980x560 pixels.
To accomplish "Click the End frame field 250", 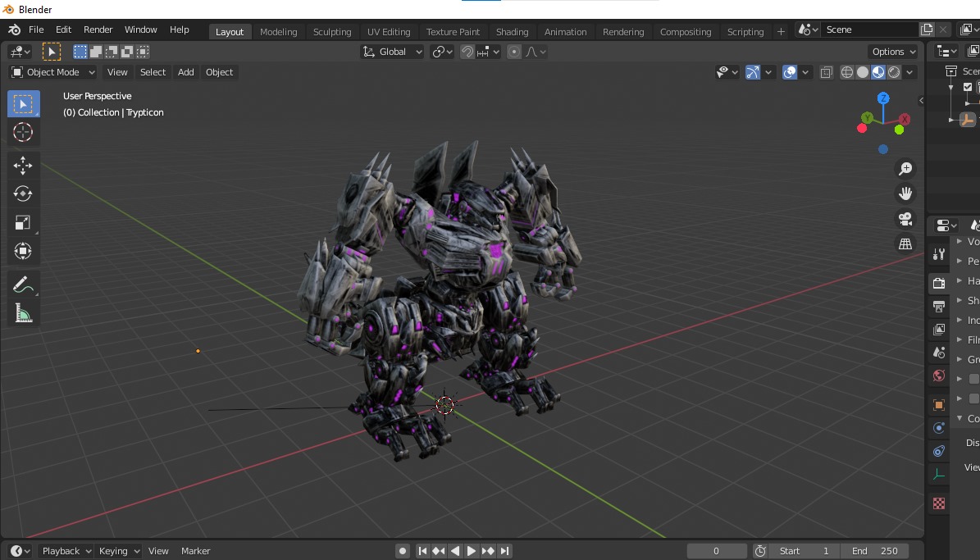I will pos(875,551).
